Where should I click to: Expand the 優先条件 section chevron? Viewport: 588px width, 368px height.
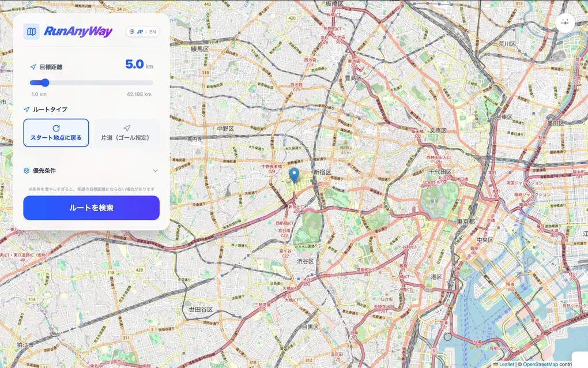point(155,171)
